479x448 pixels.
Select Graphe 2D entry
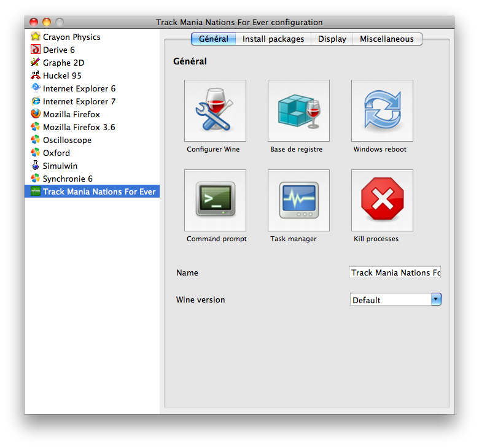[x=92, y=63]
